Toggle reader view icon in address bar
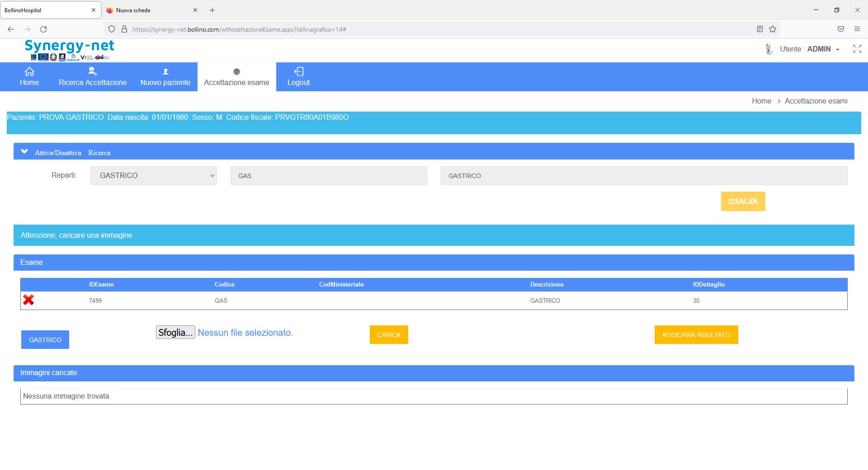Image resolution: width=868 pixels, height=470 pixels. [759, 29]
